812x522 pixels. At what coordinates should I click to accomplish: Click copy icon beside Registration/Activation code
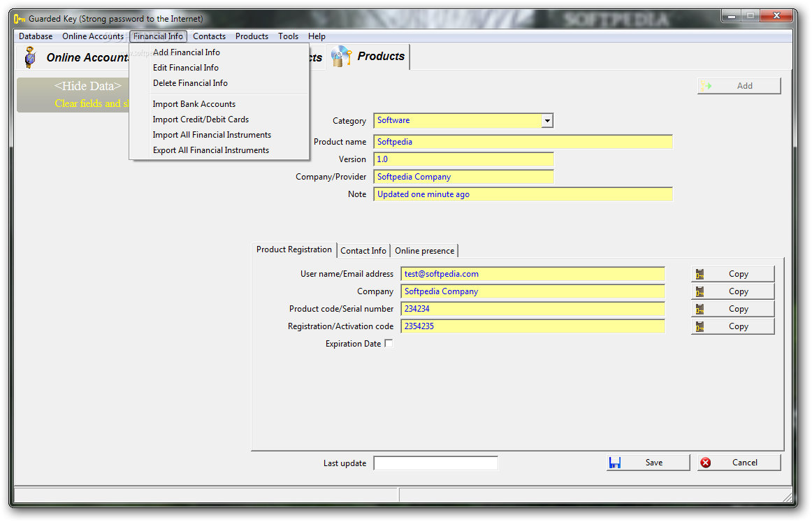[699, 327]
